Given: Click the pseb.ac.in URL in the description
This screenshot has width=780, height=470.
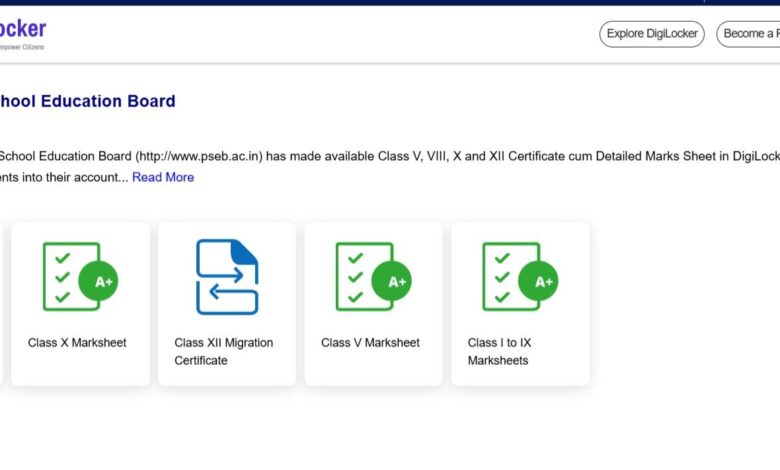Looking at the screenshot, I should tap(200, 156).
